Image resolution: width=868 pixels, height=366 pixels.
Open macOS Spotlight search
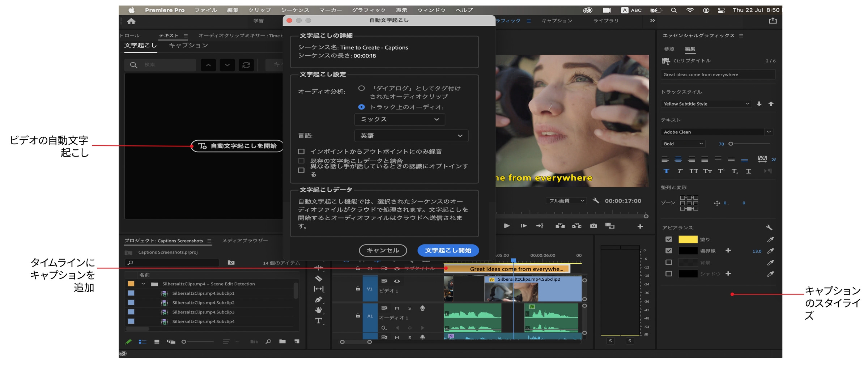pyautogui.click(x=673, y=10)
